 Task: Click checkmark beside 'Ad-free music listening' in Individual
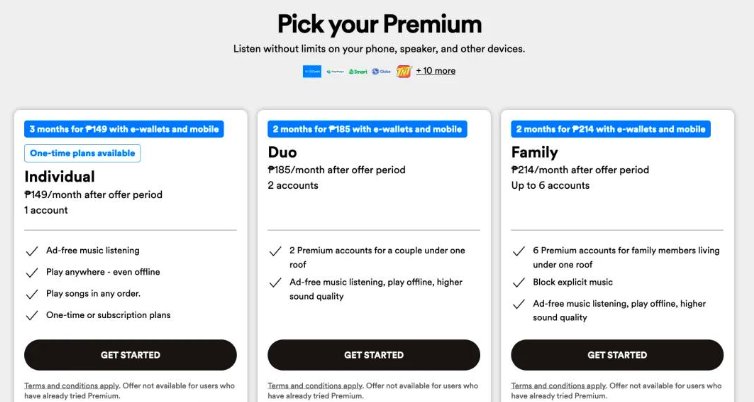click(32, 251)
